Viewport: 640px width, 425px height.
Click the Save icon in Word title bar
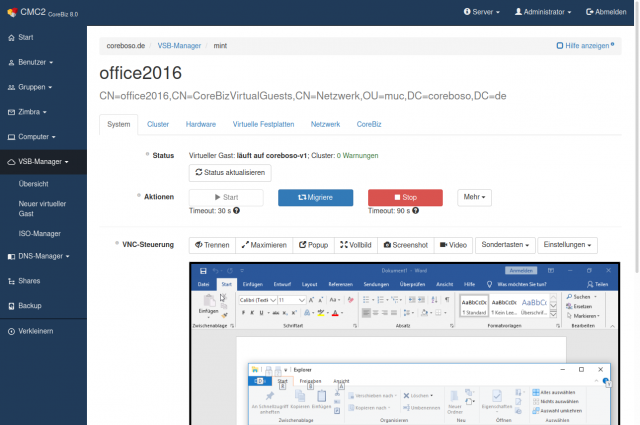pyautogui.click(x=203, y=271)
